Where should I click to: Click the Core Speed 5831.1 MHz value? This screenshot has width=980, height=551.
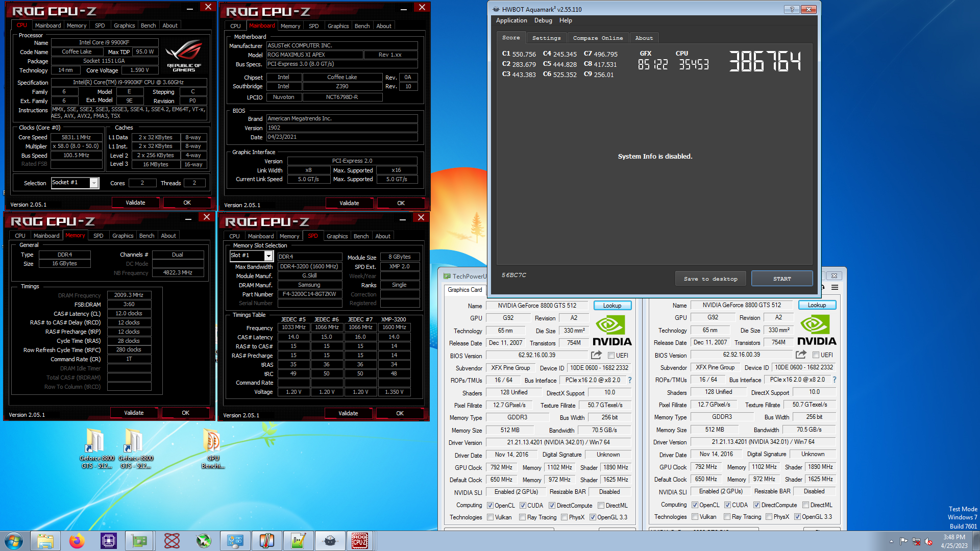click(76, 137)
